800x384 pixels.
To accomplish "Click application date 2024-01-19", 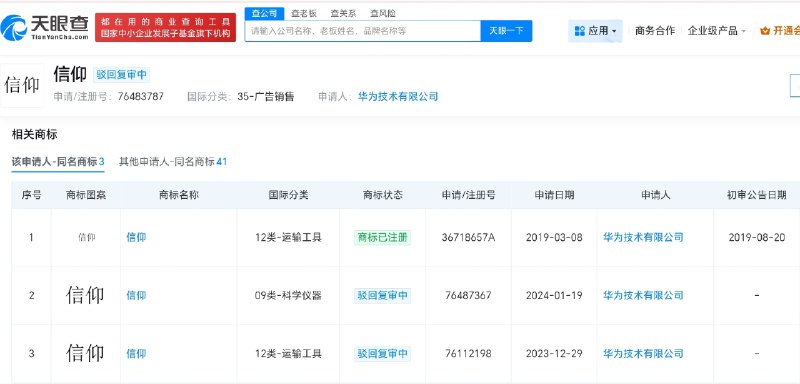I will (x=554, y=295).
